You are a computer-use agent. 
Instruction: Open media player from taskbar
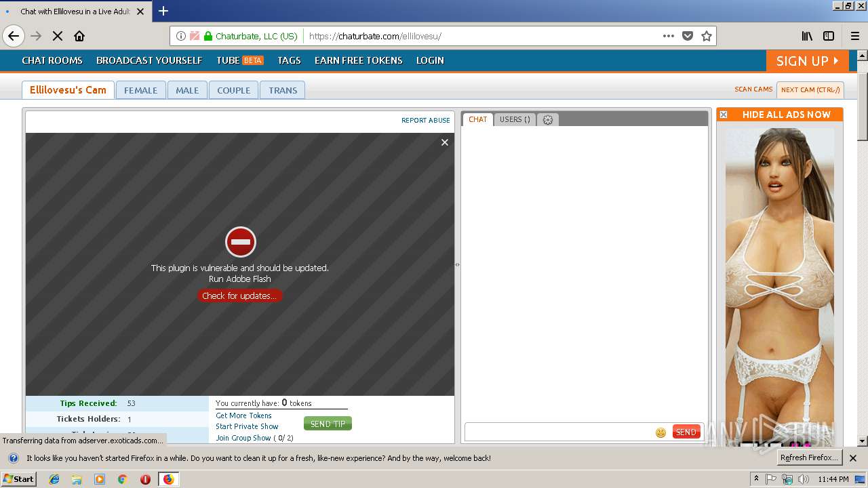(x=100, y=479)
